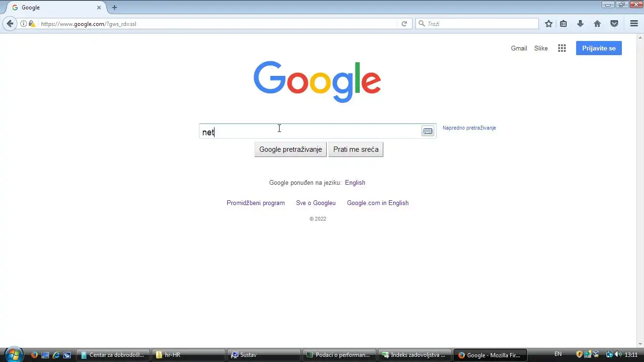Click the 13:11 taskbar clock
This screenshot has width=644, height=362.
631,354
